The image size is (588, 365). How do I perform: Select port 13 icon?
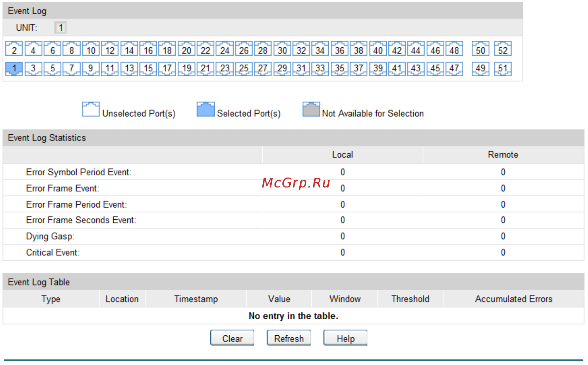pos(129,69)
